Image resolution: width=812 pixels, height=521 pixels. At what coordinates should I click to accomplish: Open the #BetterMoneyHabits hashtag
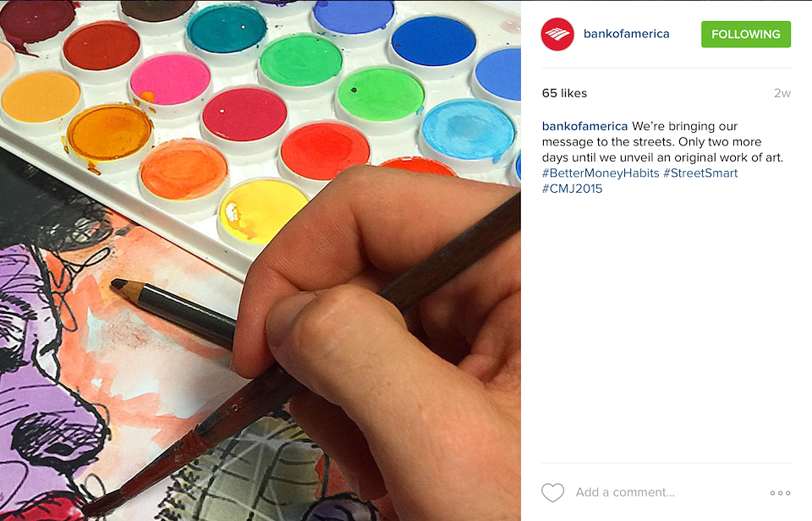(601, 173)
